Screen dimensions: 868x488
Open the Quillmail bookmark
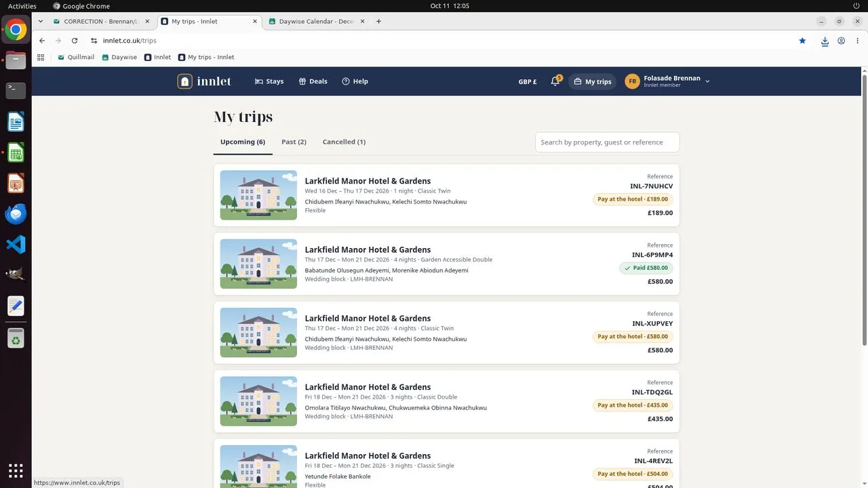point(76,57)
